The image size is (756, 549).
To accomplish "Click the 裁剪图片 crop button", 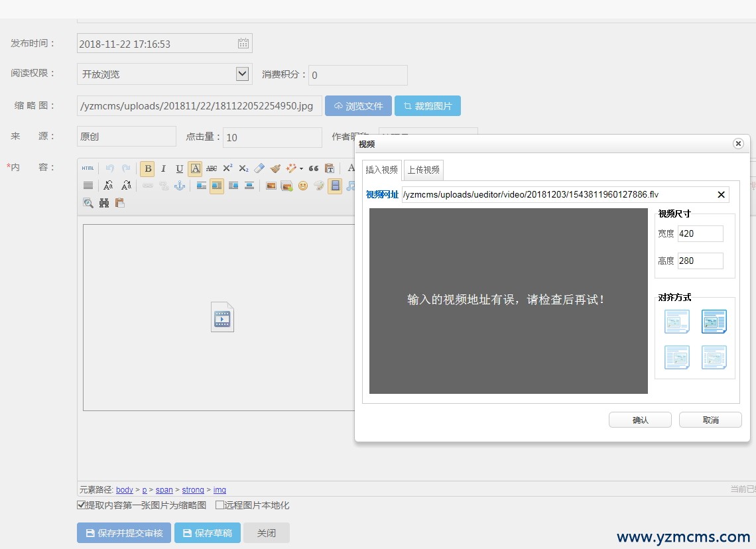I will pos(428,105).
